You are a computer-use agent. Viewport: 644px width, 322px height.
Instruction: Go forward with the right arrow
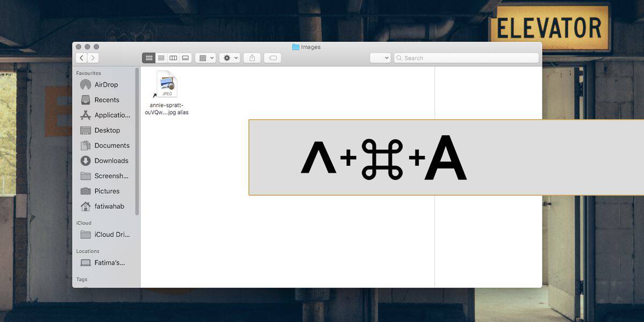coord(93,58)
